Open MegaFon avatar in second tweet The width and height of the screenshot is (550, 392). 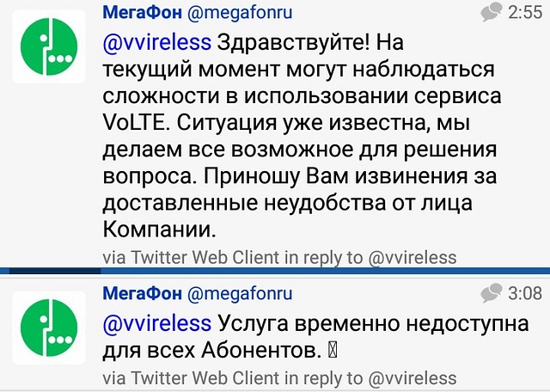(x=49, y=327)
